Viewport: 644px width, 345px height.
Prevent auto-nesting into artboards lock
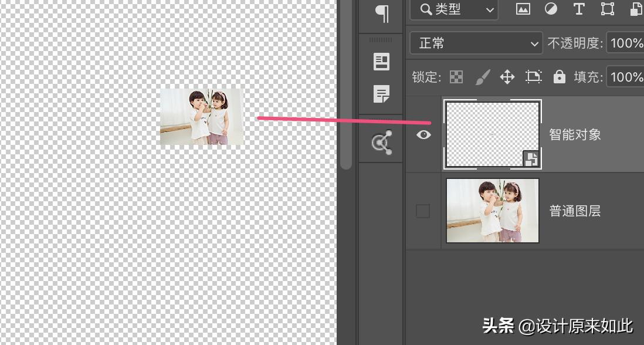tap(533, 77)
